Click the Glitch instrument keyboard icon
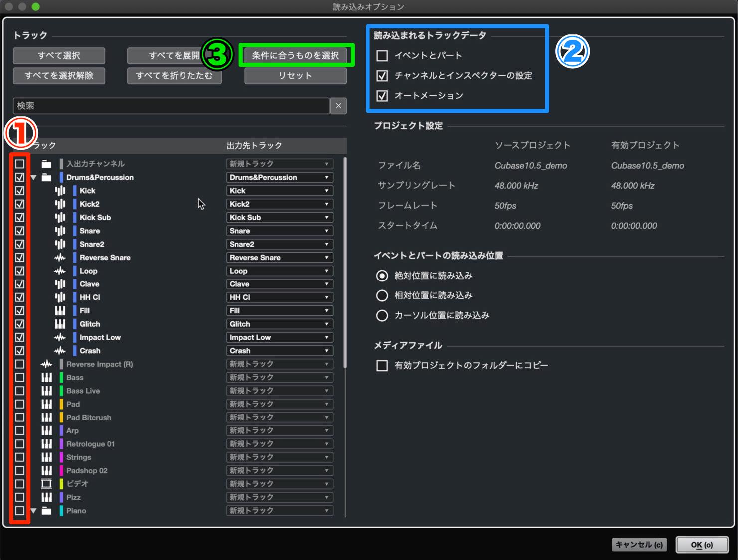This screenshot has height=560, width=738. click(60, 324)
